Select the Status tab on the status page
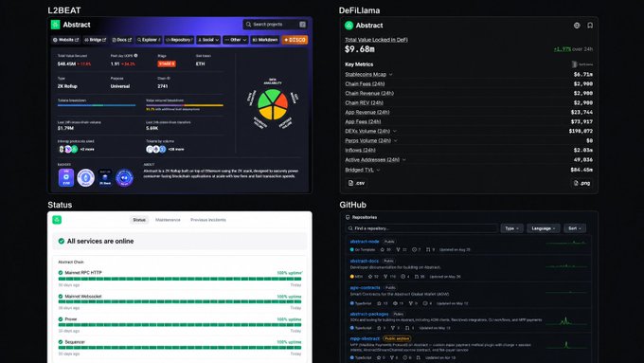 (x=139, y=220)
